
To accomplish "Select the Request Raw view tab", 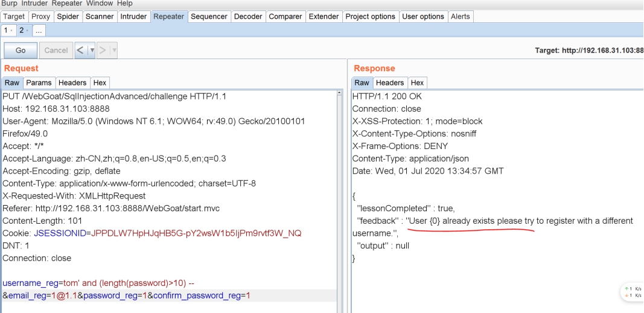I will coord(12,83).
